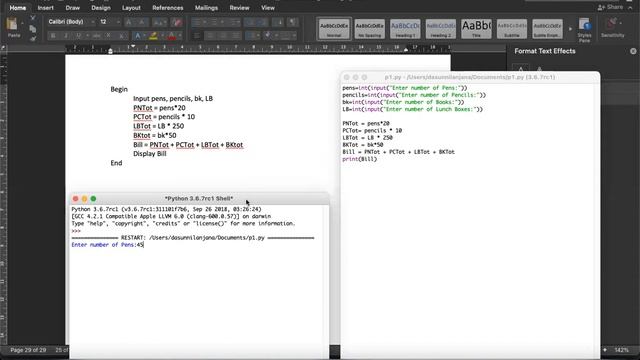Click Page 29 of 29 in status bar

tap(28, 350)
